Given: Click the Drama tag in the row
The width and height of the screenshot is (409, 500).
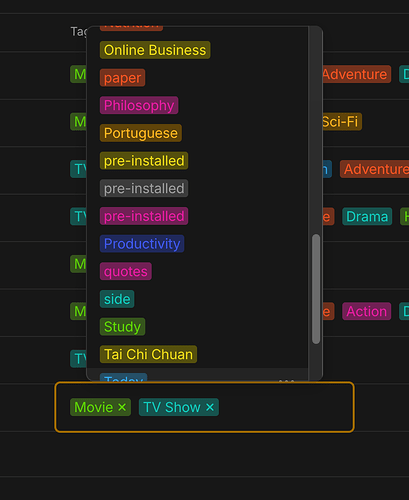Looking at the screenshot, I should coord(367,217).
